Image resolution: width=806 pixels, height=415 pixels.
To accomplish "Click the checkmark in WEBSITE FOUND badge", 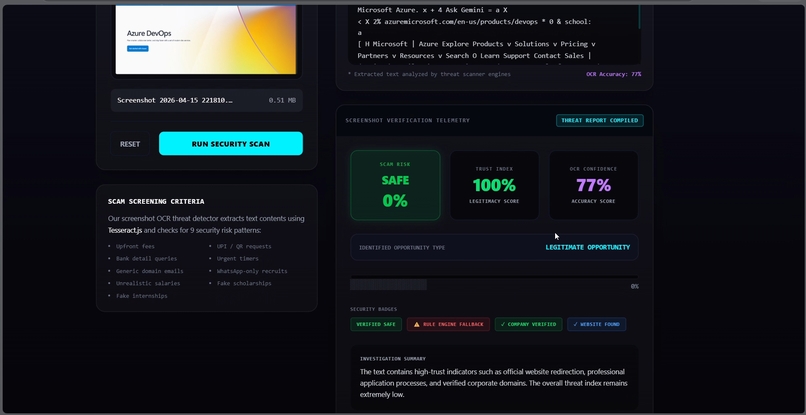I will point(575,324).
